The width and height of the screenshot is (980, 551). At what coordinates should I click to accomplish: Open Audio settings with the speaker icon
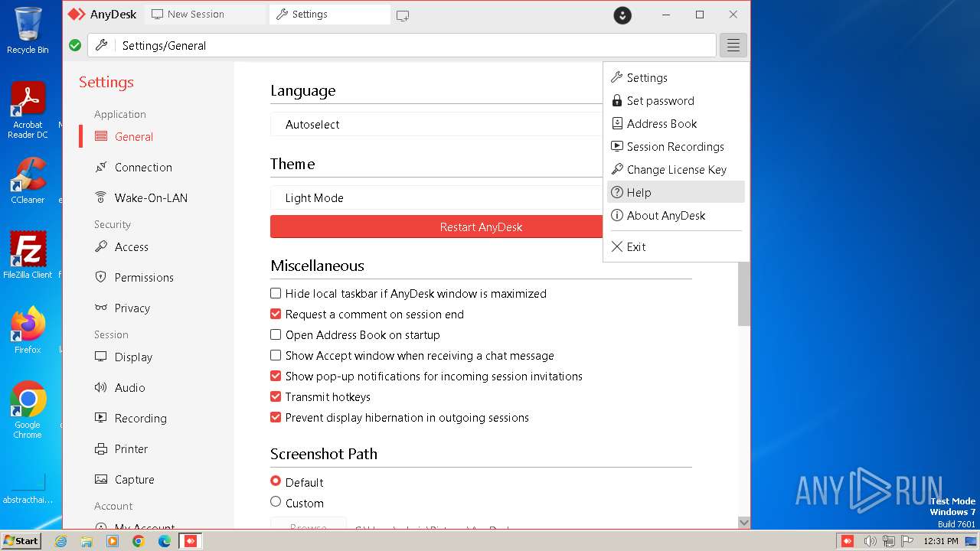point(101,387)
